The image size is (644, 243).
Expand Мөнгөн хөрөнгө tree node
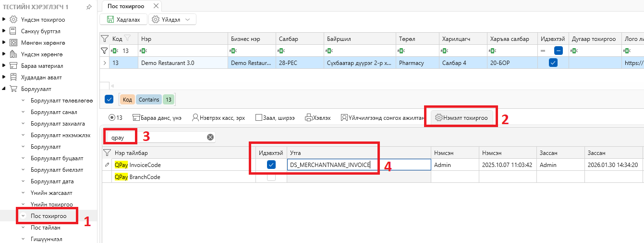pyautogui.click(x=4, y=42)
